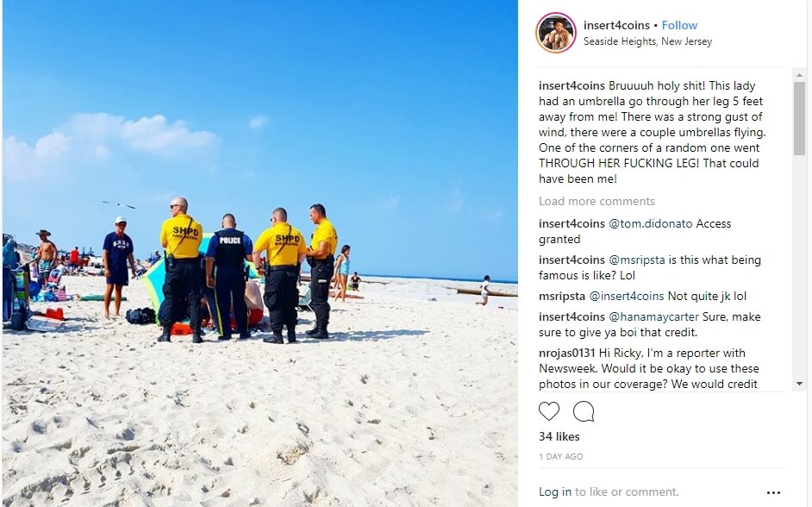Open the @msripsta mention link
Image resolution: width=812 pixels, height=507 pixels.
click(636, 260)
